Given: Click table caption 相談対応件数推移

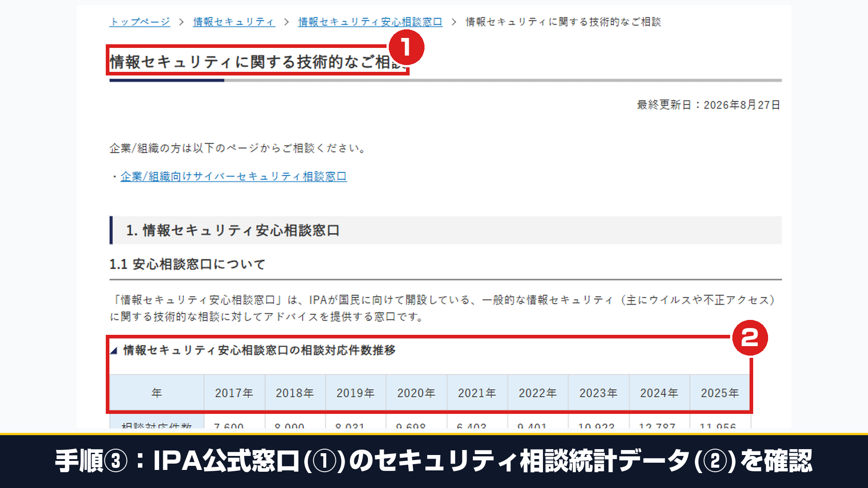Looking at the screenshot, I should click(x=259, y=350).
